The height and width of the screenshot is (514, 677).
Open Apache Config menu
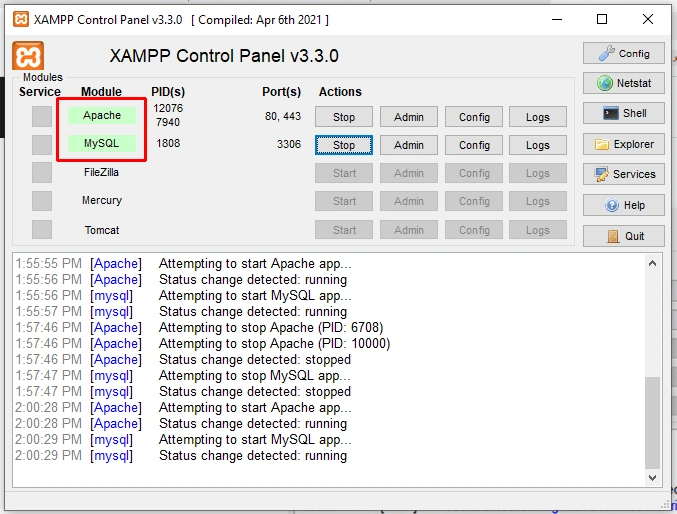click(x=474, y=117)
